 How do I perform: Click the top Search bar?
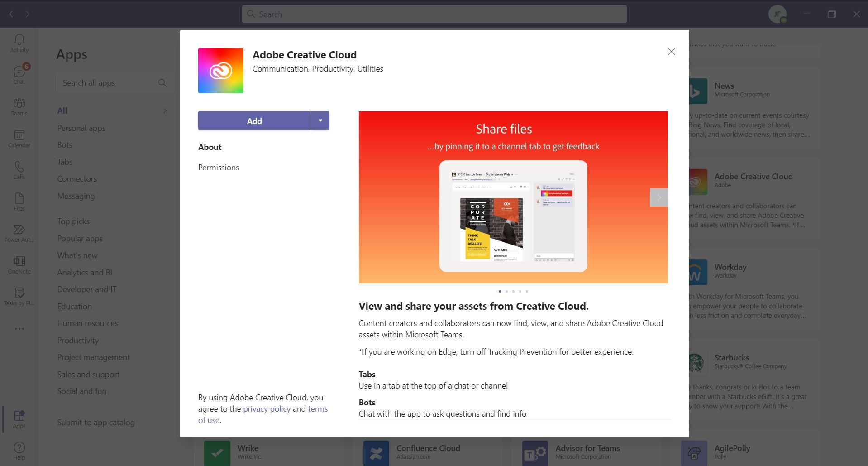point(434,14)
